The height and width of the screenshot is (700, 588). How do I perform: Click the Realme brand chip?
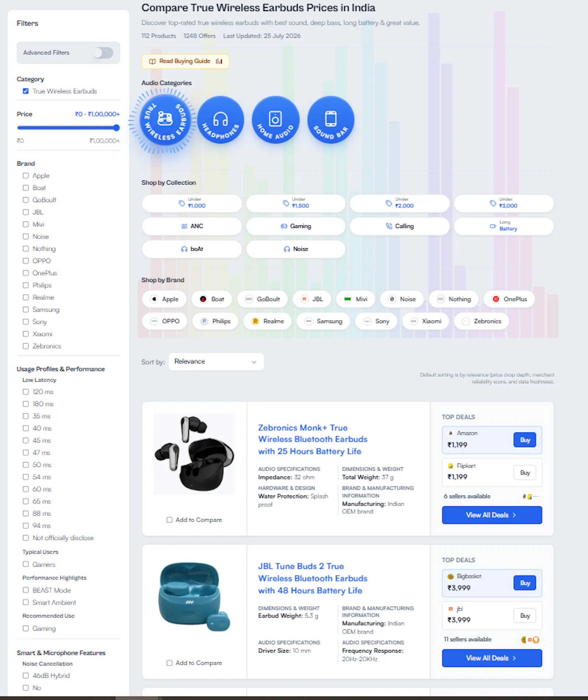pyautogui.click(x=268, y=321)
